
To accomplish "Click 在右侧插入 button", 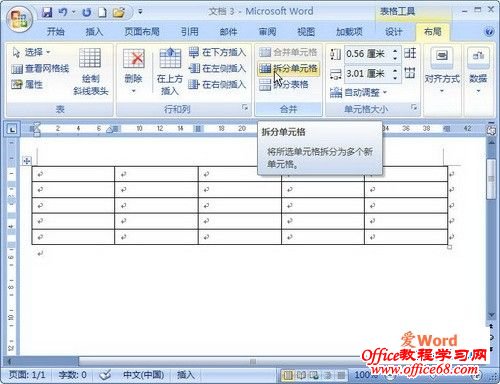I will [217, 85].
